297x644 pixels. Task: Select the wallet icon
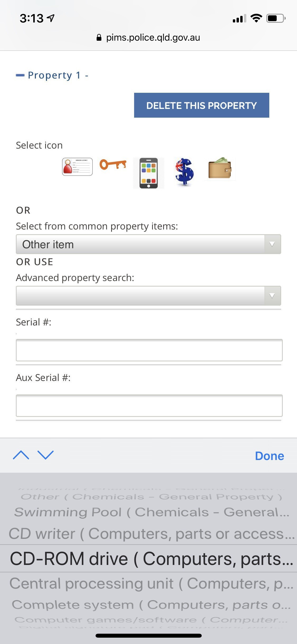220,168
